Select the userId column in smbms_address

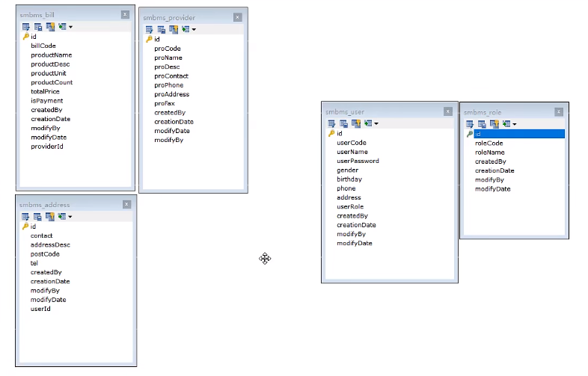(40, 309)
